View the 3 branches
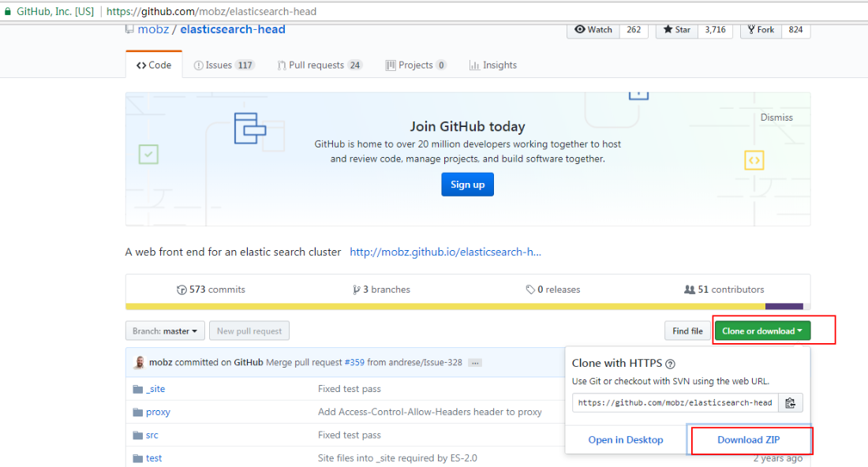The height and width of the screenshot is (467, 868). 381,290
